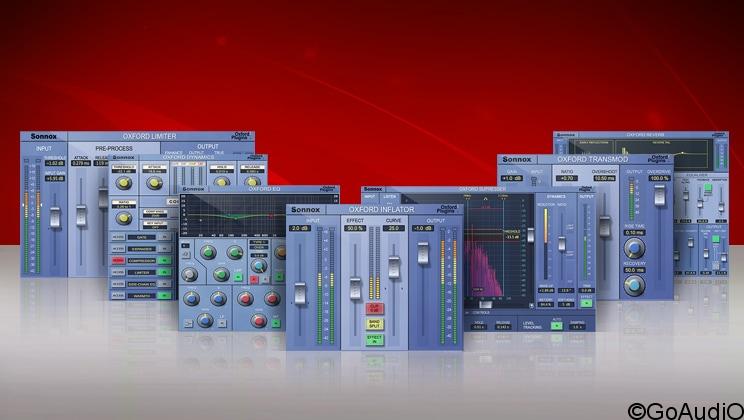Click the TransMod overdrive value 100.0 %
744x420 pixels.
660,178
